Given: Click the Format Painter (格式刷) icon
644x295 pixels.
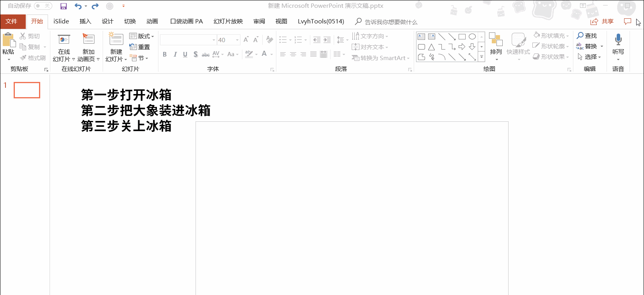Looking at the screenshot, I should 23,58.
